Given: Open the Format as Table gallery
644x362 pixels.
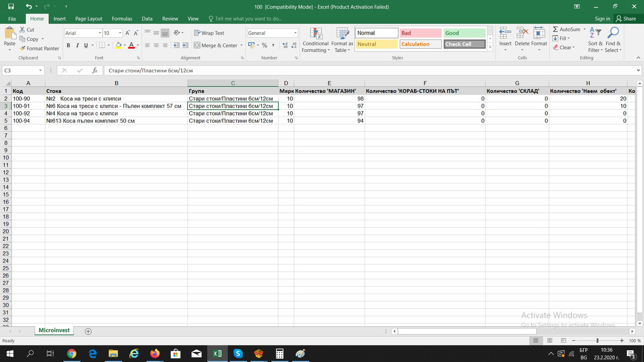Looking at the screenshot, I should coord(342,40).
